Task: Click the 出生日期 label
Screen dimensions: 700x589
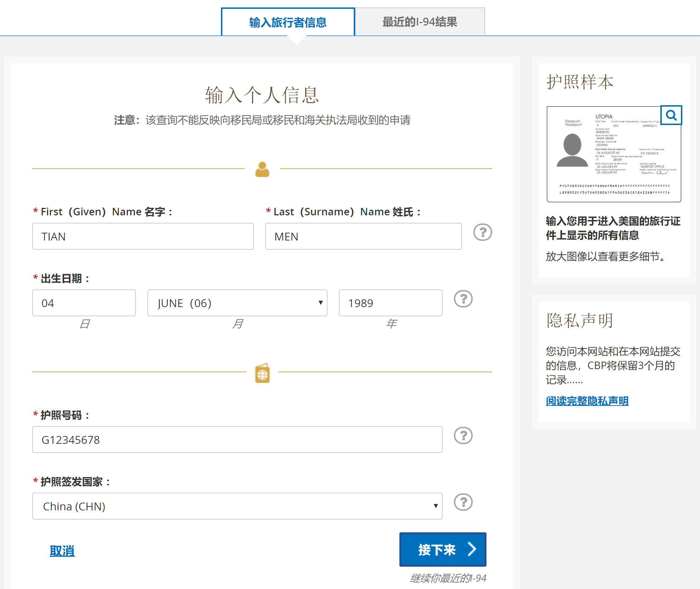Action: pos(61,278)
